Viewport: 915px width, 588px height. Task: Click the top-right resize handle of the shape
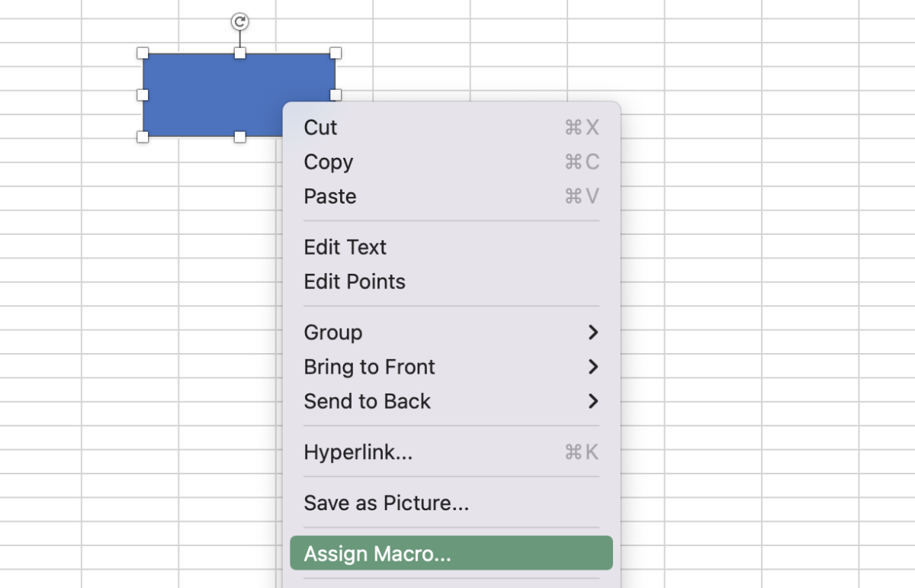335,53
